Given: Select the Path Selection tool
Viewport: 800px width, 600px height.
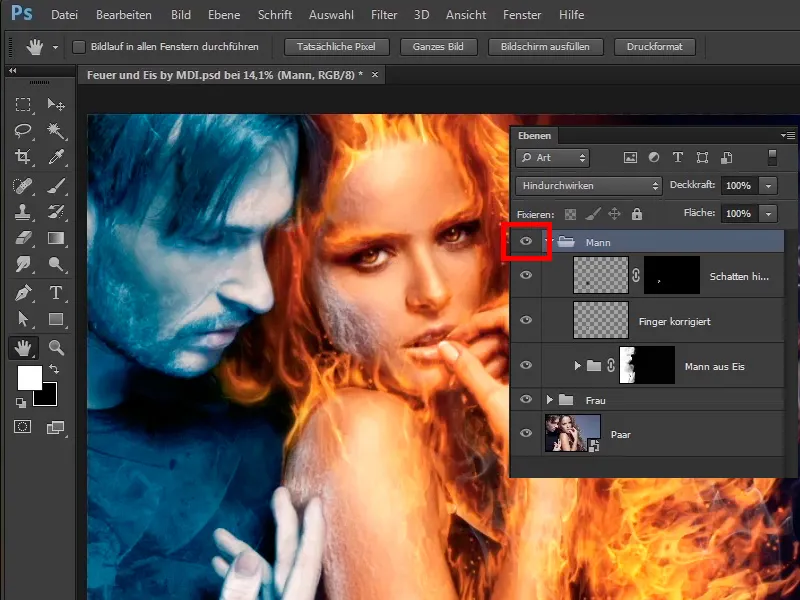Looking at the screenshot, I should pos(23,319).
